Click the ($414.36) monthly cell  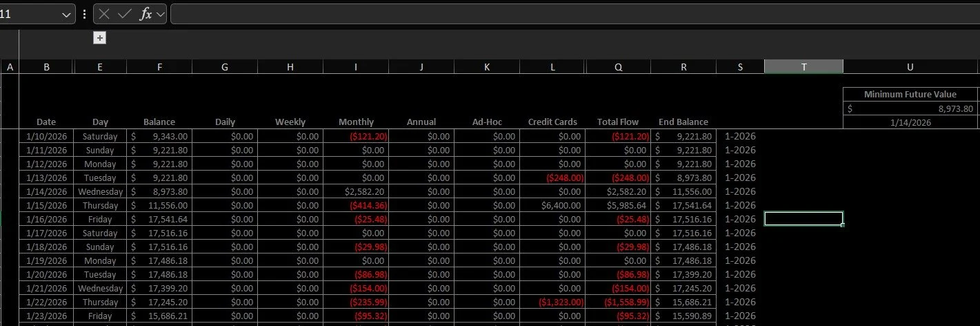(x=356, y=205)
